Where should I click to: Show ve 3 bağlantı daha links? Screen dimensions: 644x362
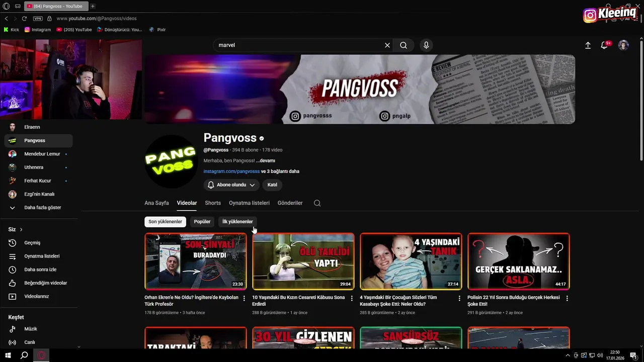click(x=280, y=171)
